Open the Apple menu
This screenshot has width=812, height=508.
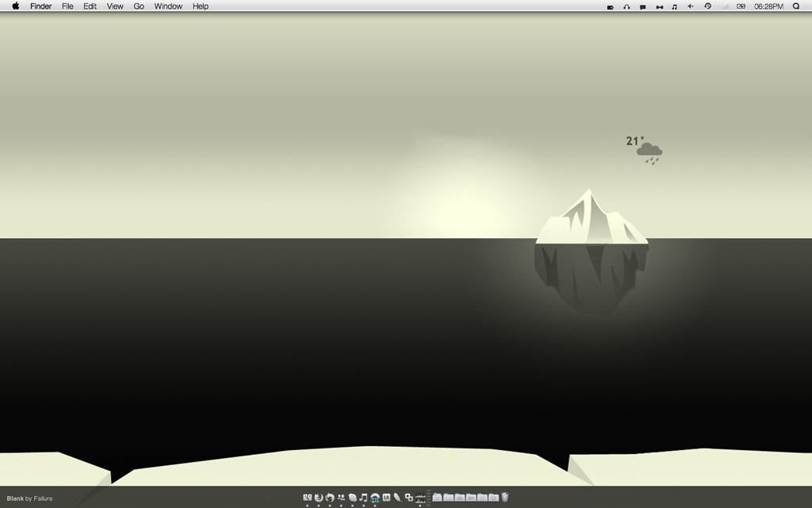[16, 6]
